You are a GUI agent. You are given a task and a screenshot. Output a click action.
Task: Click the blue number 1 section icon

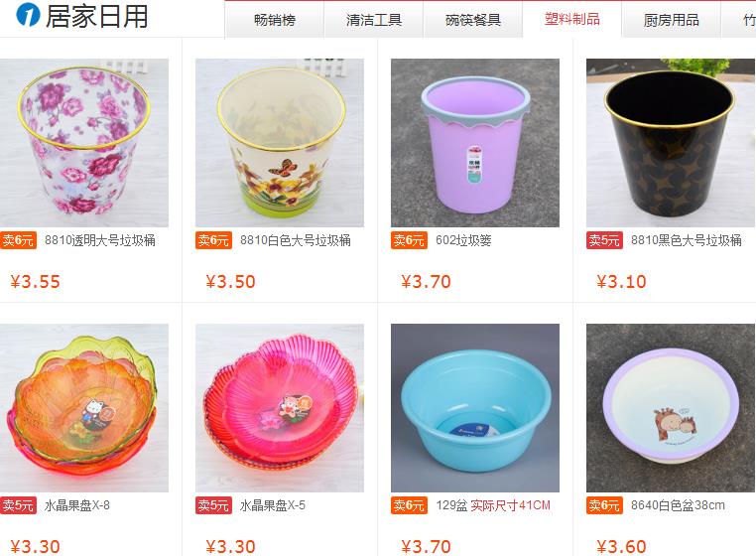point(28,15)
